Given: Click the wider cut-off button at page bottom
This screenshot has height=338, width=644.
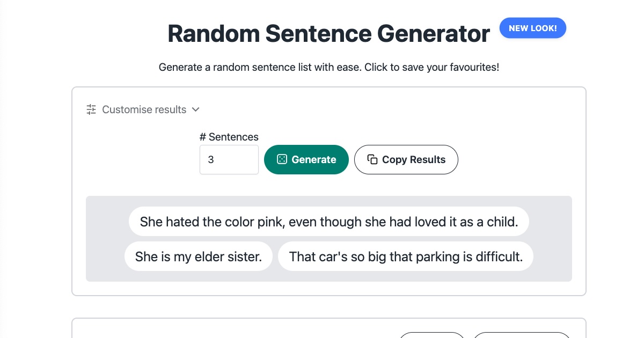Looking at the screenshot, I should click(522, 335).
